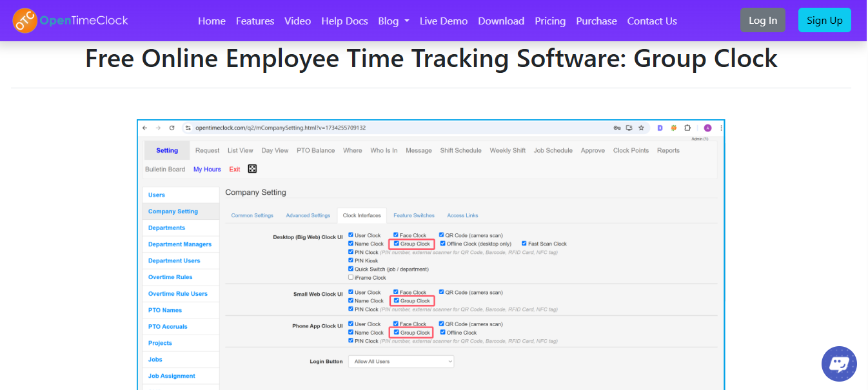Switch to the Advanced Settings tab
Image resolution: width=868 pixels, height=390 pixels.
(308, 215)
